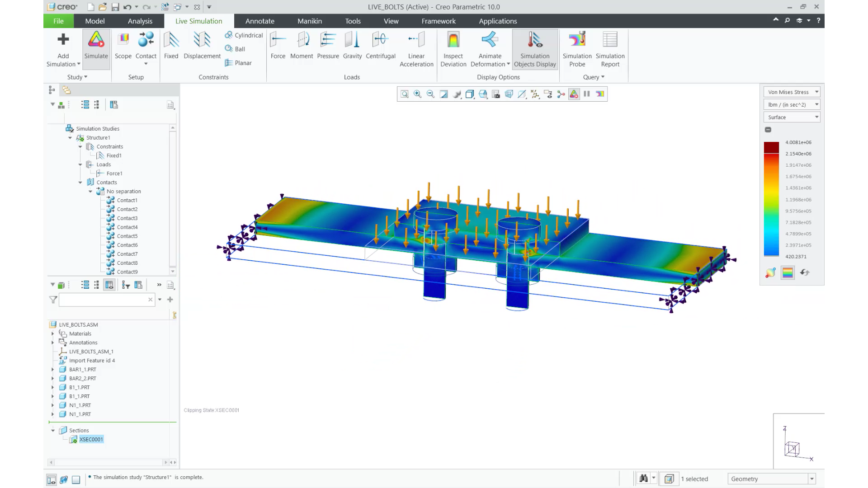The image size is (868, 488).
Task: Open Saved Orientations in graphics toolbar
Action: [483, 94]
